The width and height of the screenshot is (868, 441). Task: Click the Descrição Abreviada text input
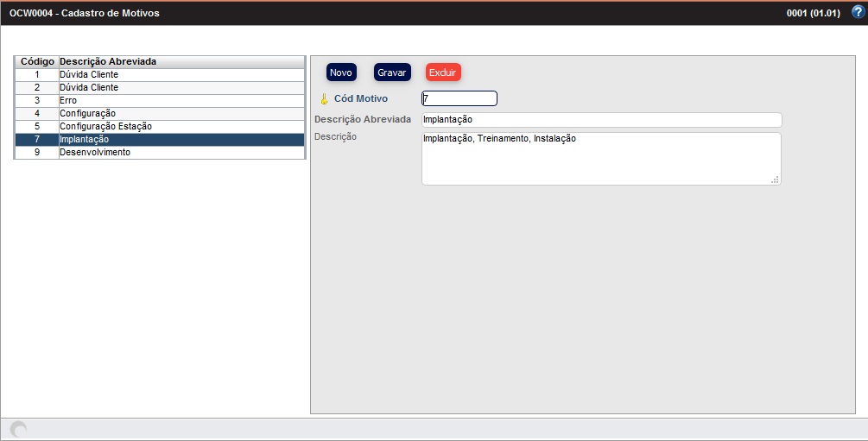(x=601, y=120)
